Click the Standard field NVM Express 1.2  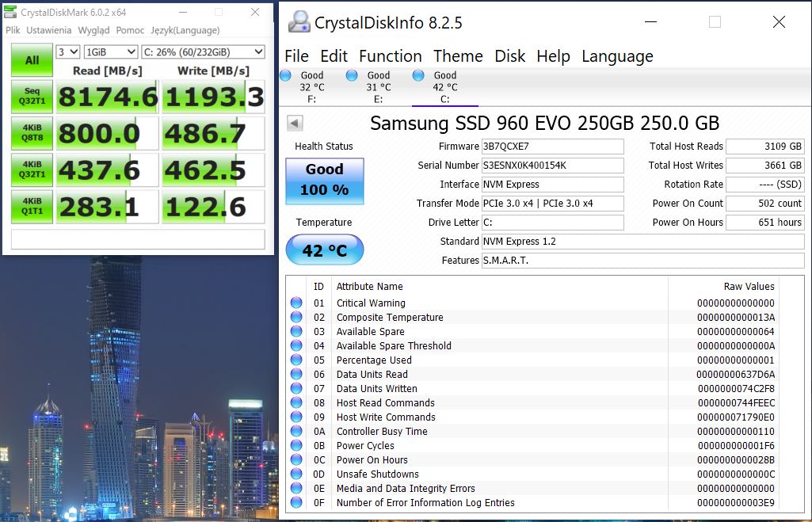coord(642,242)
